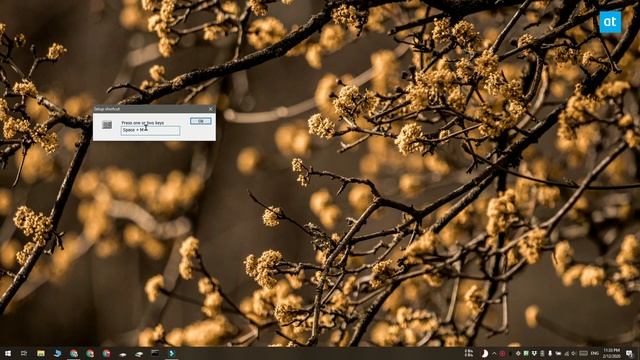Click OK in the Setup shortcut dialog

pos(200,121)
